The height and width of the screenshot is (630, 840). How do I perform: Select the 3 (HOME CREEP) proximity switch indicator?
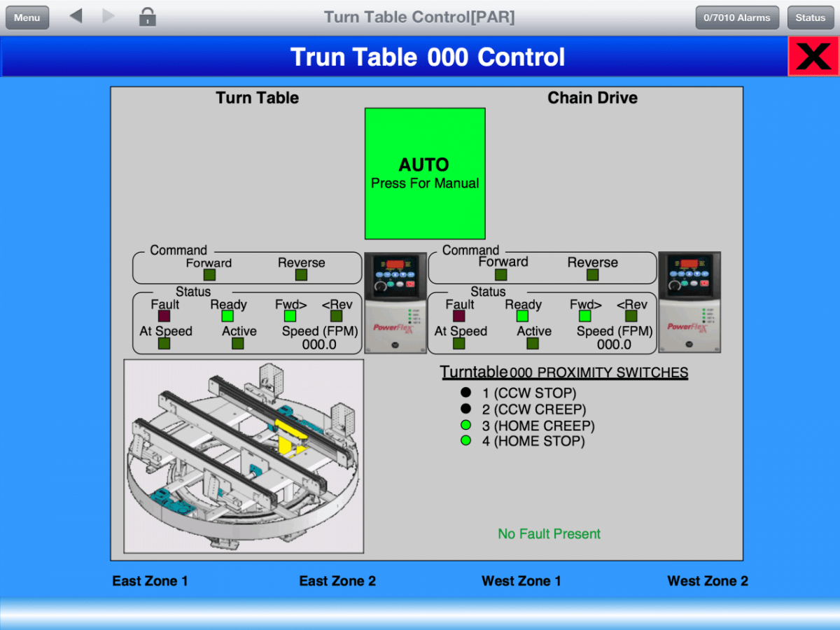pos(465,425)
